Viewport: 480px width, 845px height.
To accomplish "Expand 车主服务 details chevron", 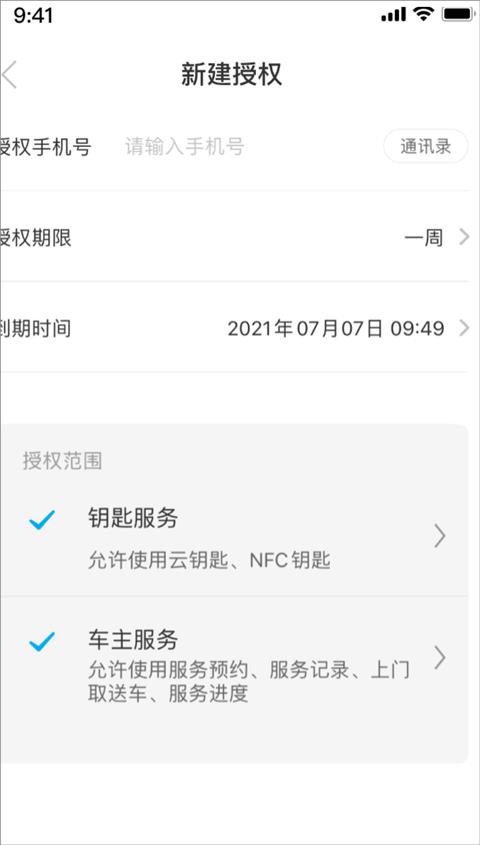I will point(440,658).
